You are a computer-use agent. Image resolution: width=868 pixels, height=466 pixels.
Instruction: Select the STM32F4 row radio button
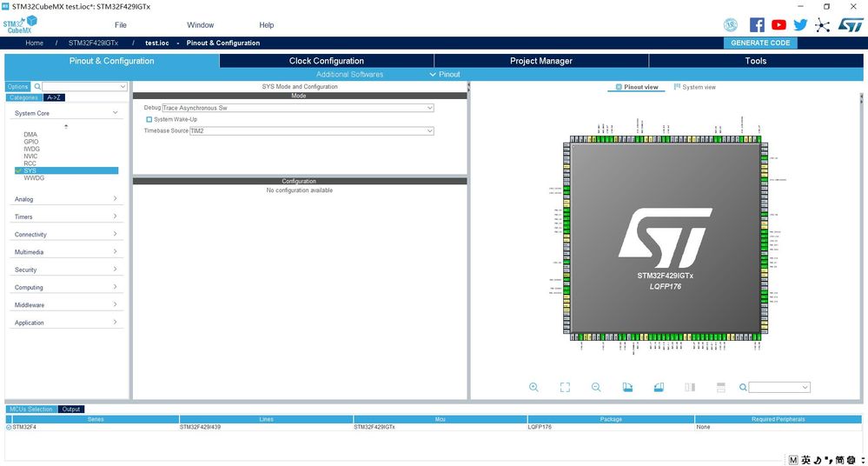9,427
